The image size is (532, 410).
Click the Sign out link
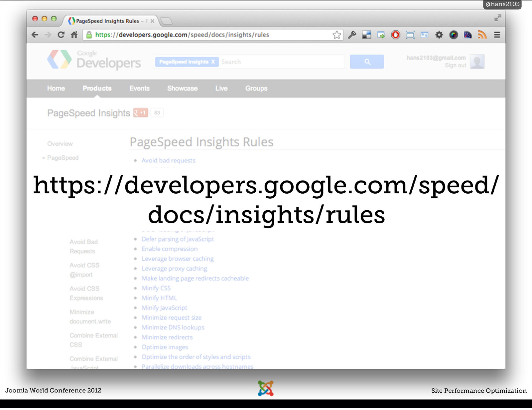coord(456,65)
